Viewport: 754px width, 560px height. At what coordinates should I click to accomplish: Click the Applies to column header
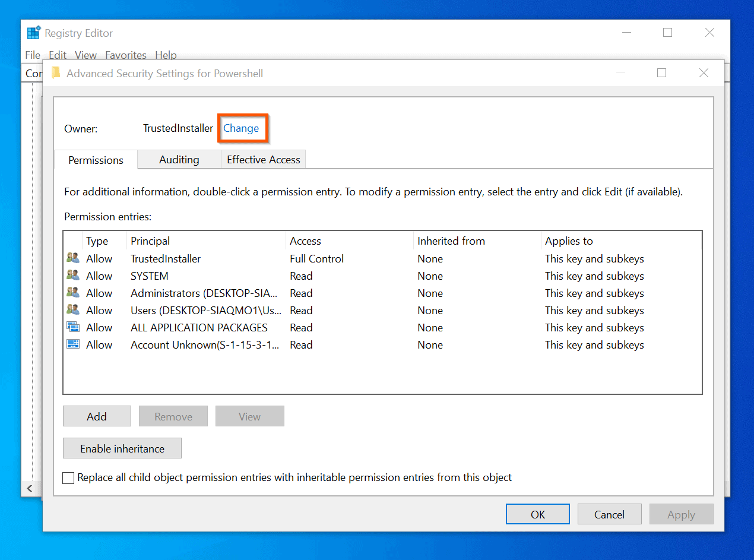(x=621, y=241)
